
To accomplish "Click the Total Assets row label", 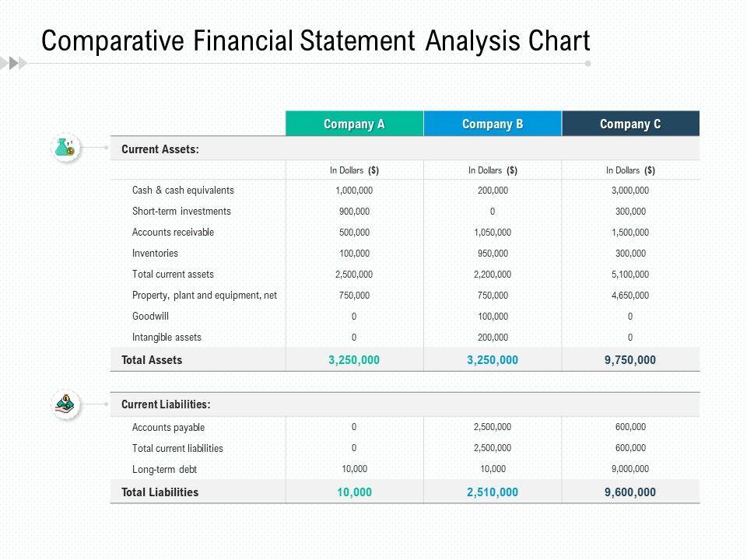I will (152, 360).
